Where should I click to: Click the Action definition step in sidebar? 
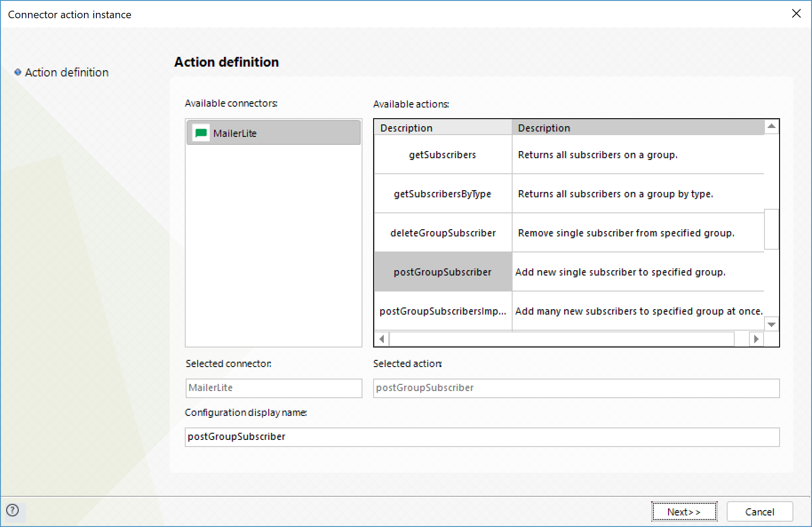(67, 72)
